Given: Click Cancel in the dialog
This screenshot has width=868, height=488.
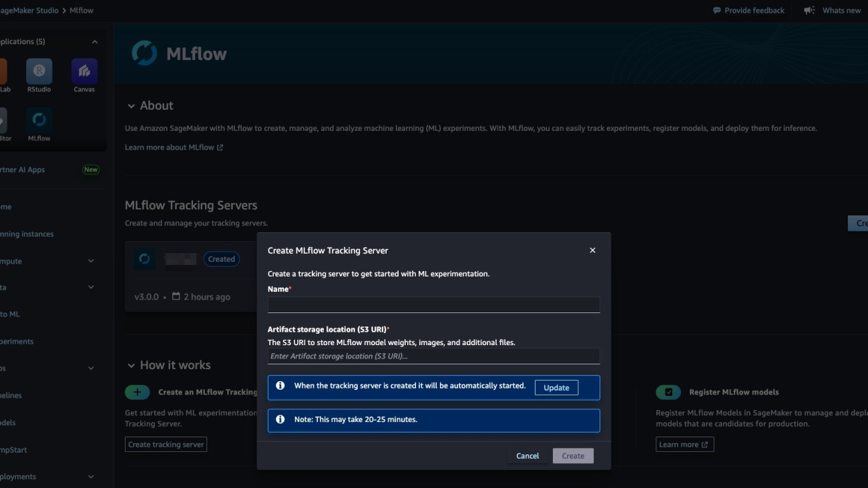Looking at the screenshot, I should click(x=527, y=456).
